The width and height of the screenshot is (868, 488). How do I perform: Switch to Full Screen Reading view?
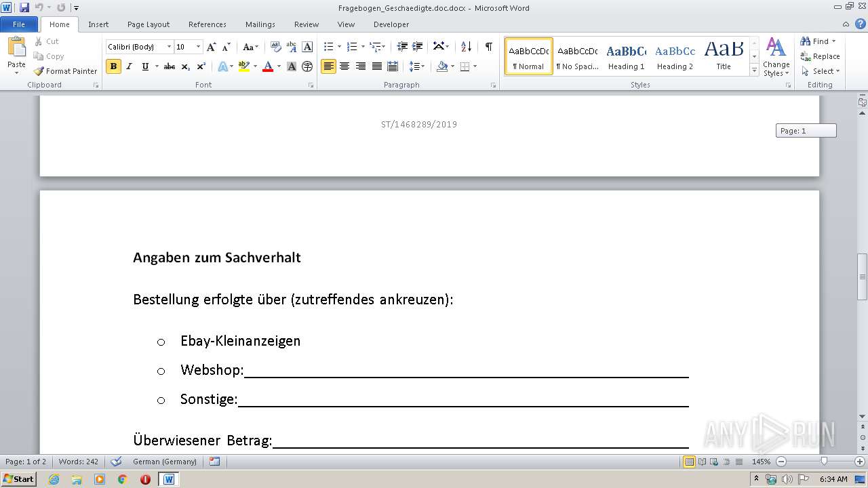coord(701,462)
